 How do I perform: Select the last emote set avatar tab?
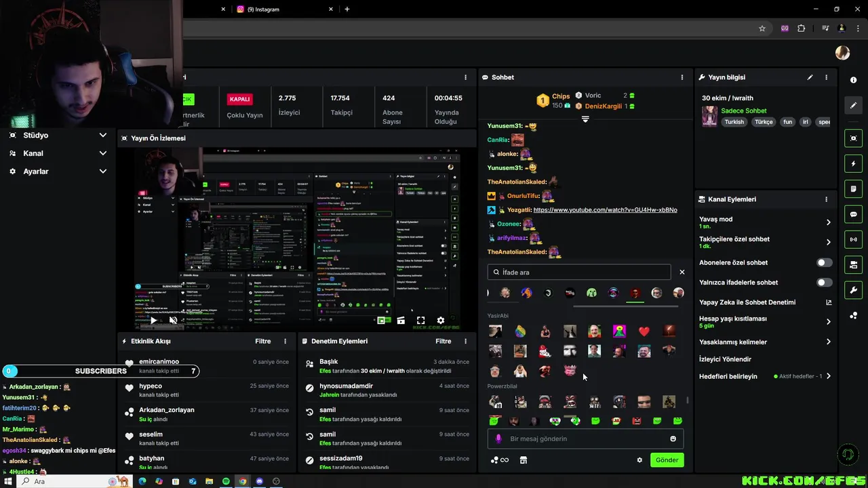[678, 293]
